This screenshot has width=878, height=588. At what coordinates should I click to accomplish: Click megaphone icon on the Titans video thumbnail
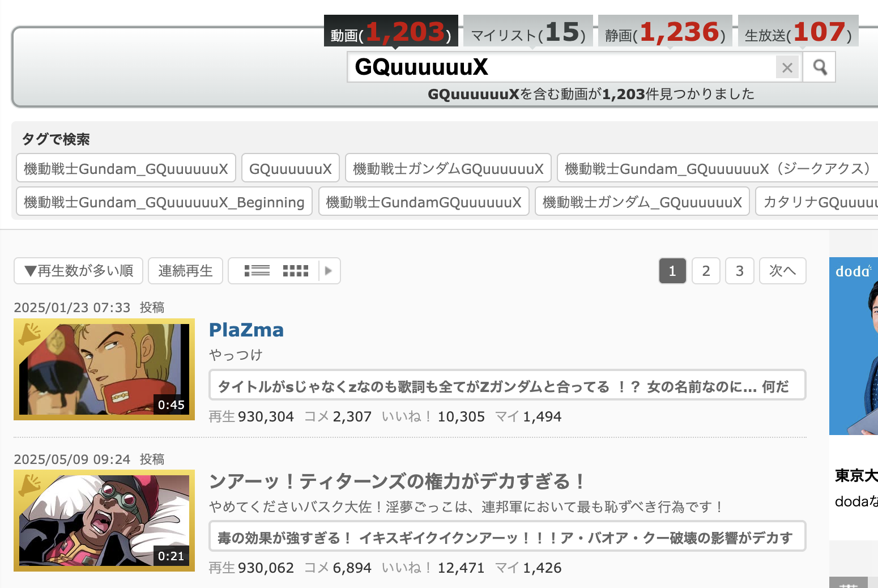pos(29,485)
